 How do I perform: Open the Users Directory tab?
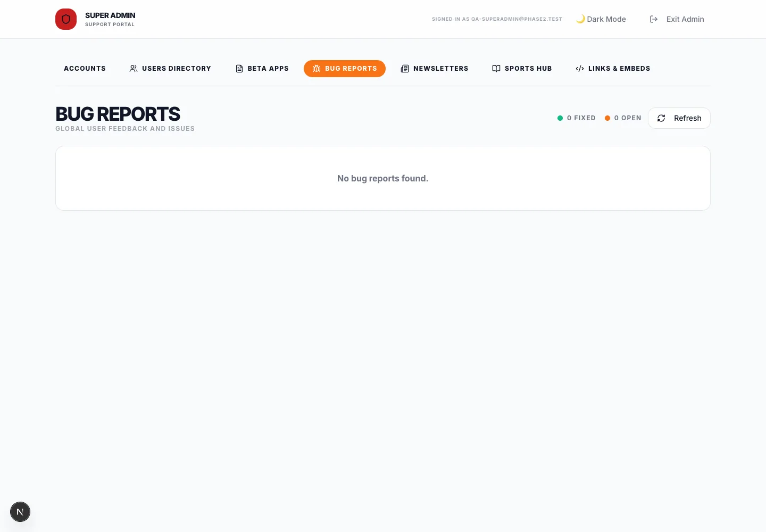click(170, 69)
